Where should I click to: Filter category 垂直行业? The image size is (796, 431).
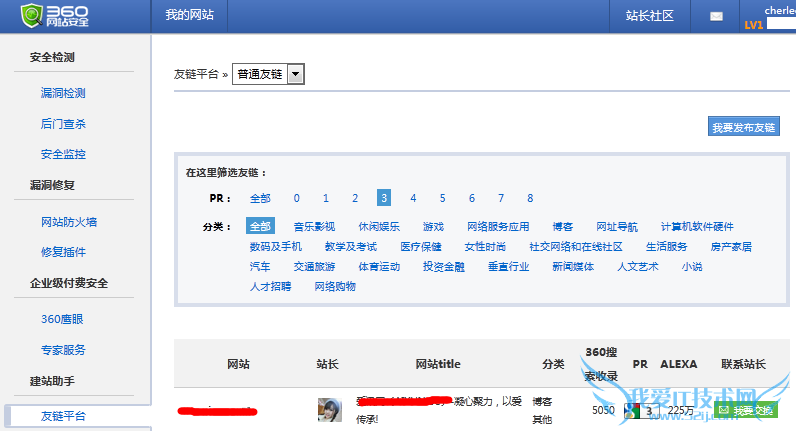(x=508, y=267)
